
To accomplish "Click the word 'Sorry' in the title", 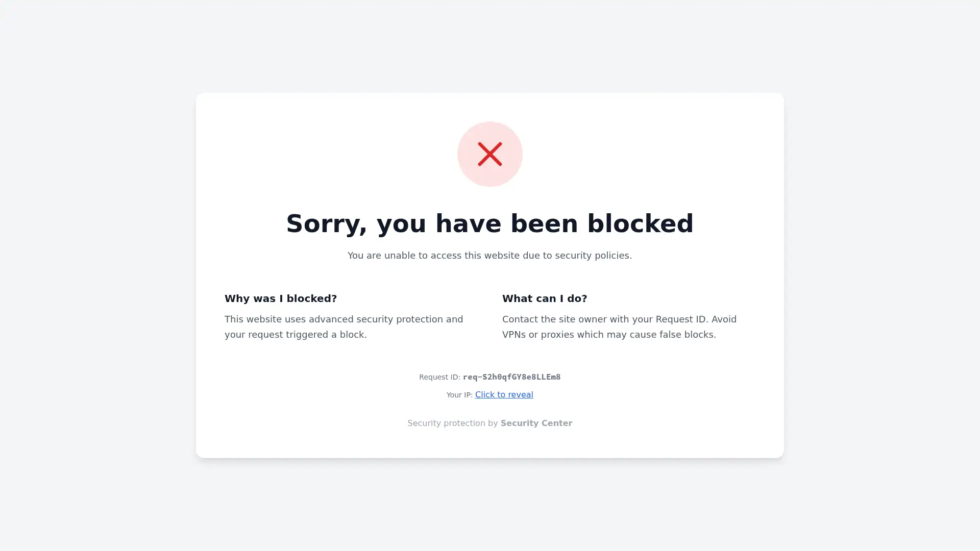I will (326, 223).
